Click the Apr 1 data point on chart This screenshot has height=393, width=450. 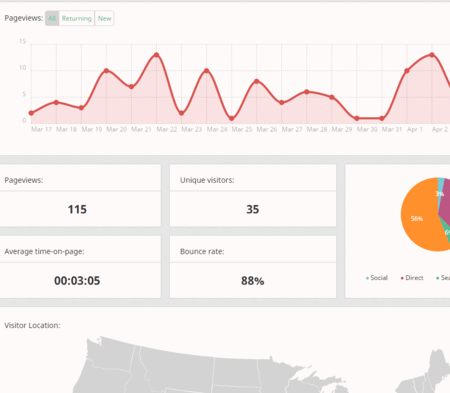[407, 71]
